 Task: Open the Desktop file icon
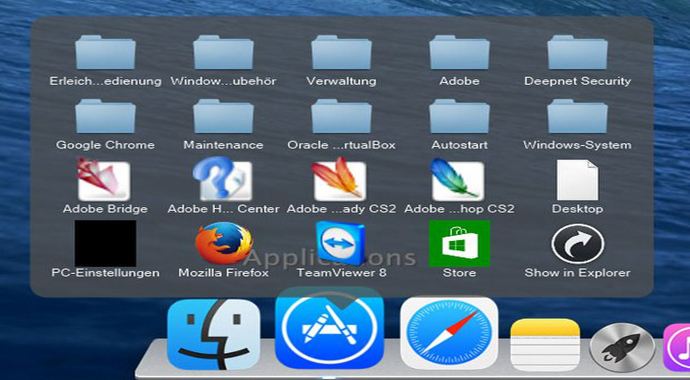577,180
